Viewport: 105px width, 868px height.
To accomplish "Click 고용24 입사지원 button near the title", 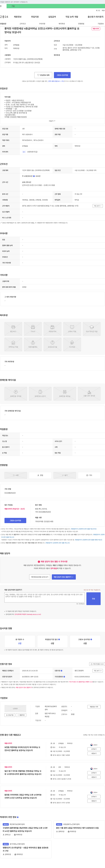I will [x=62, y=75].
